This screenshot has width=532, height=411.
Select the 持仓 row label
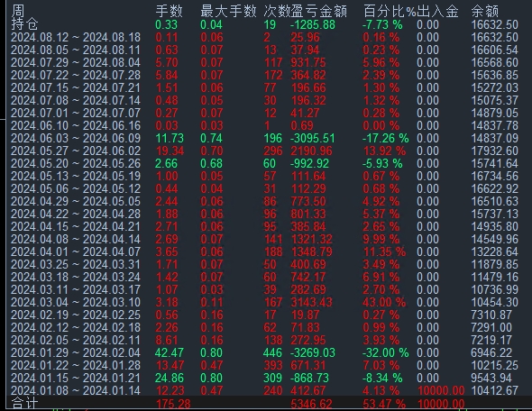click(x=24, y=24)
